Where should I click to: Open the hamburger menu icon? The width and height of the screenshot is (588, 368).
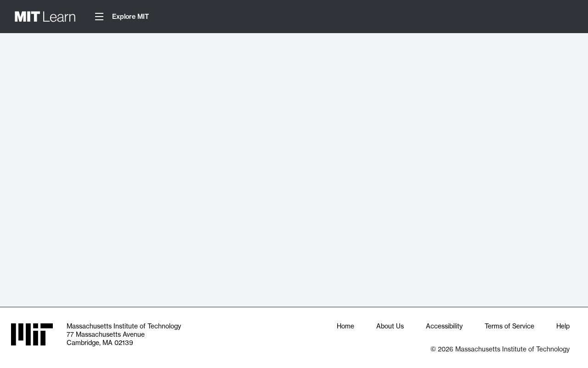(x=99, y=17)
